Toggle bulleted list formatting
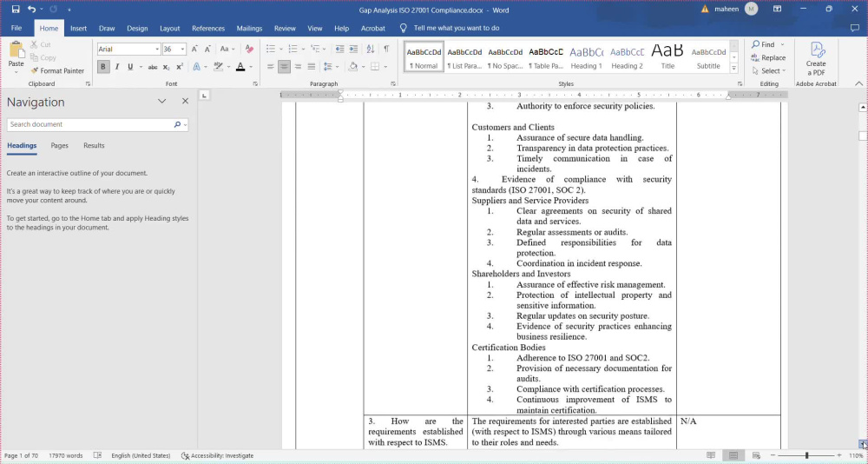 (x=271, y=50)
